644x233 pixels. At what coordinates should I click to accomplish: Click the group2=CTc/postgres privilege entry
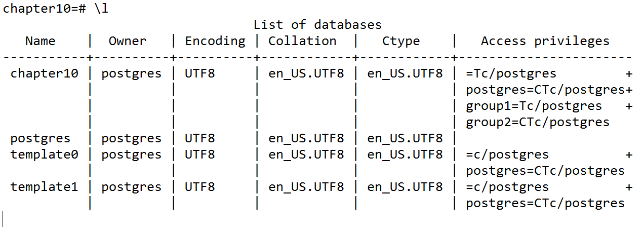point(538,122)
